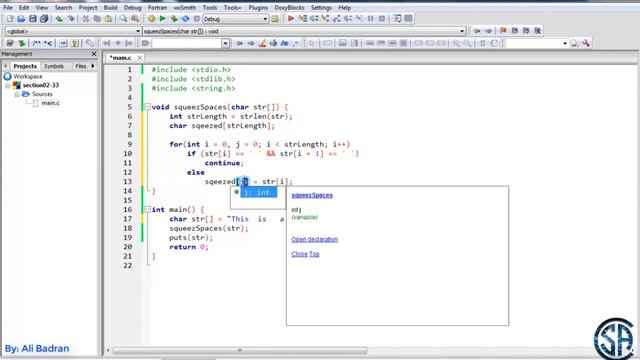640x360 pixels.
Task: Save the current file using toolbar
Action: tap(33, 19)
